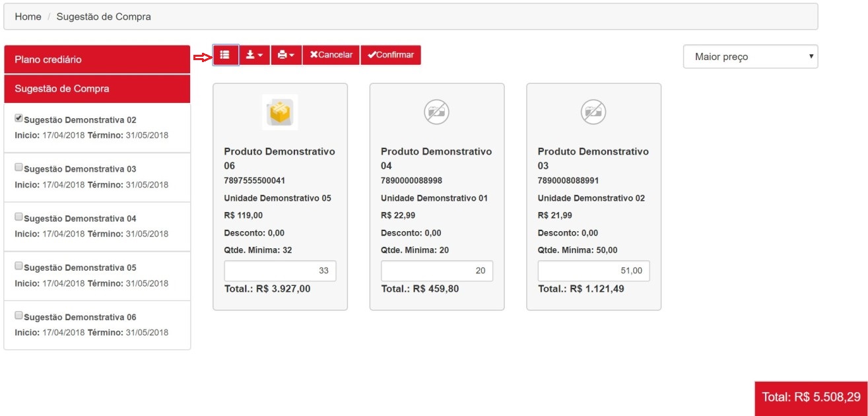Go to Home breadcrumb link
Viewport: 868px width, 416px height.
pyautogui.click(x=28, y=17)
